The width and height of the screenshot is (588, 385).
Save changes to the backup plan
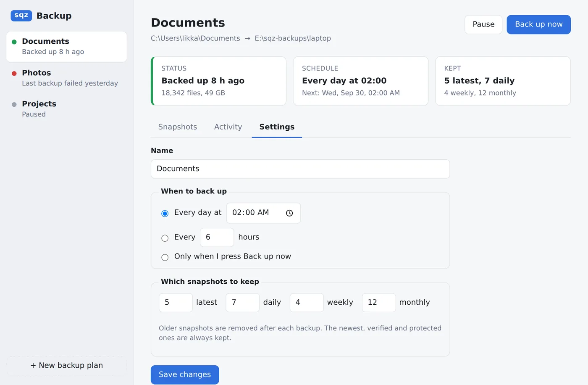pyautogui.click(x=185, y=374)
